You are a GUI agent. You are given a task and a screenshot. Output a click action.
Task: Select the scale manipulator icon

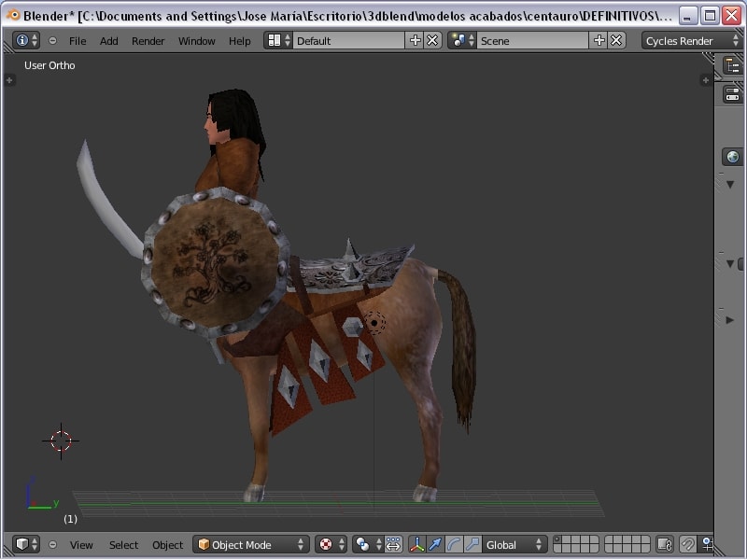point(472,544)
